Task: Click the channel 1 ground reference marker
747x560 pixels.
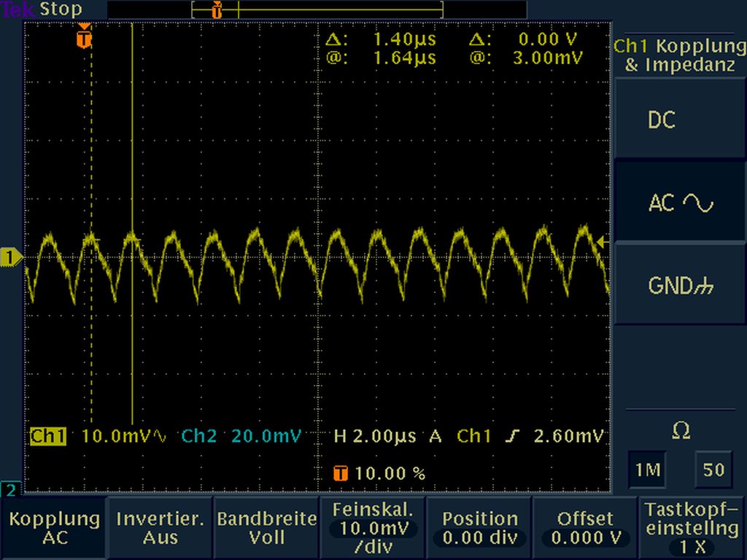Action: point(11,257)
